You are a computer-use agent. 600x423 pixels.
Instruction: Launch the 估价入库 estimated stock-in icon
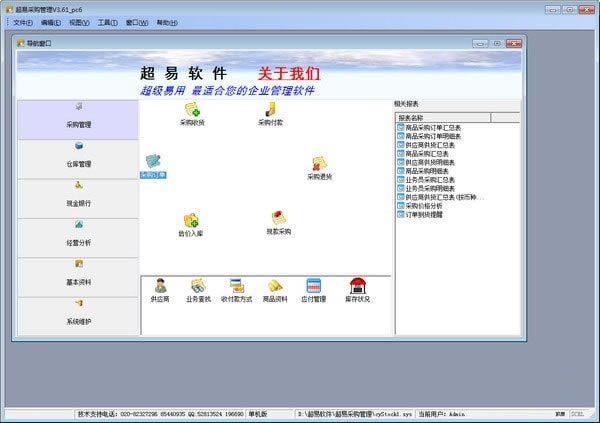tap(190, 221)
